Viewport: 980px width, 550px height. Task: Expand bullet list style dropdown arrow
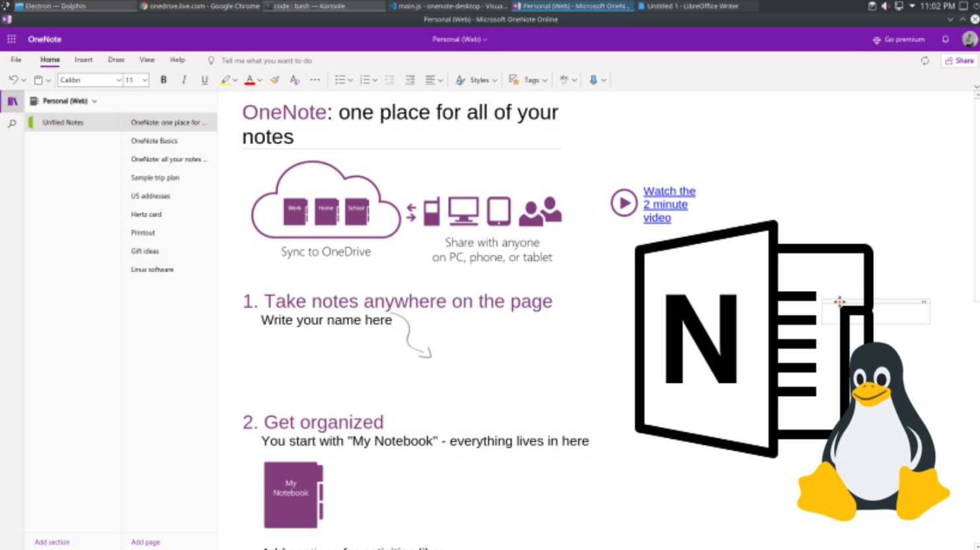[350, 81]
